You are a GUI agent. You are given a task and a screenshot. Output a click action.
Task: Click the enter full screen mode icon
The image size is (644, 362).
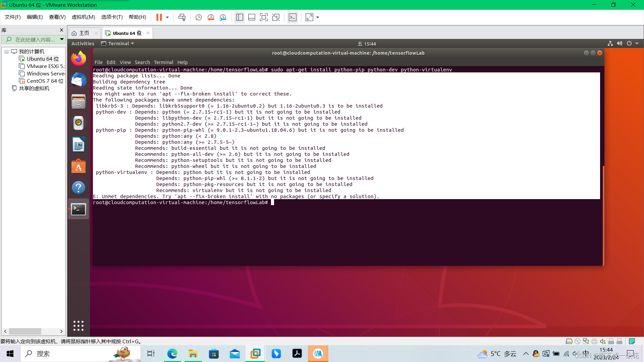click(264, 17)
